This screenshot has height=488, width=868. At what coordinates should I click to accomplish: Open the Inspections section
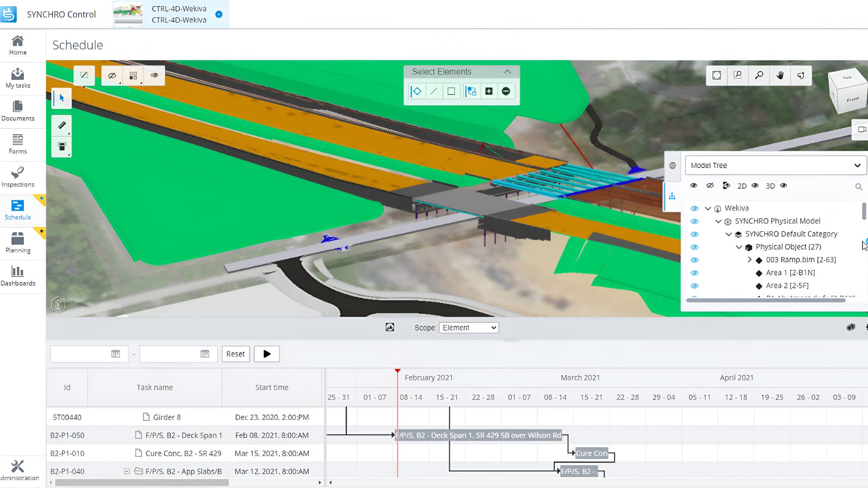click(x=18, y=177)
